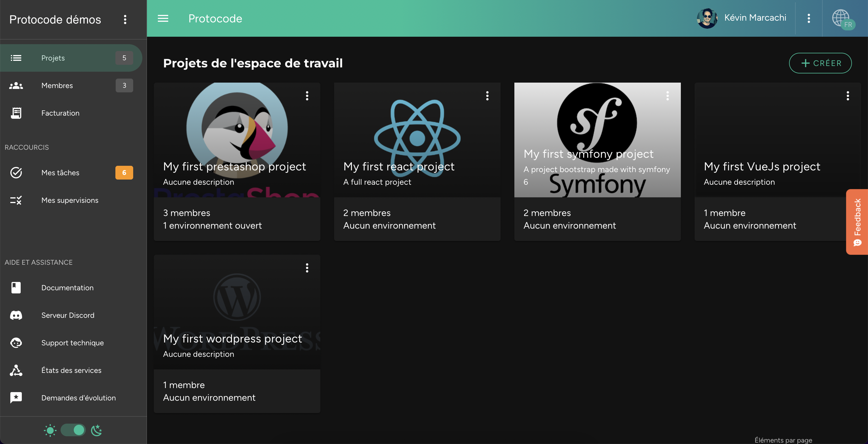The image size is (868, 444).
Task: Click the Facturation invoice icon
Action: tap(16, 113)
